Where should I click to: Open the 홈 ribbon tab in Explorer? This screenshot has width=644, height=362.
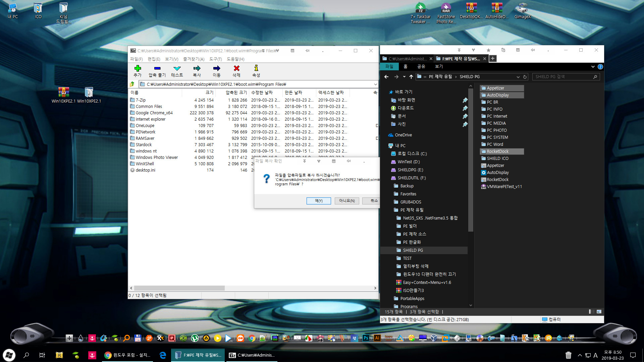(406, 66)
